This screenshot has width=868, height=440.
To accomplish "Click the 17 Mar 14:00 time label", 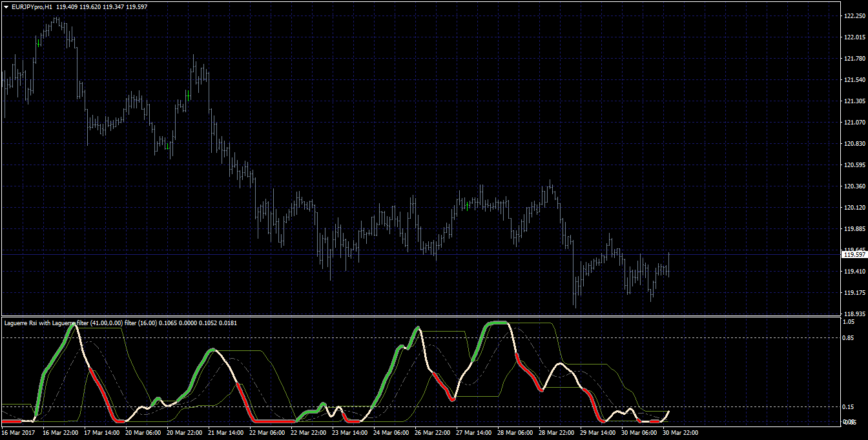I will point(103,433).
